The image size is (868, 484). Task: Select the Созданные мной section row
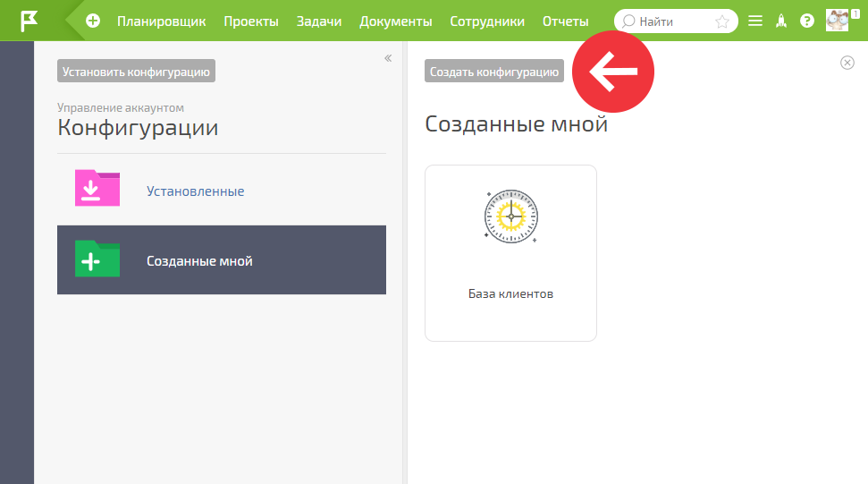click(x=222, y=259)
